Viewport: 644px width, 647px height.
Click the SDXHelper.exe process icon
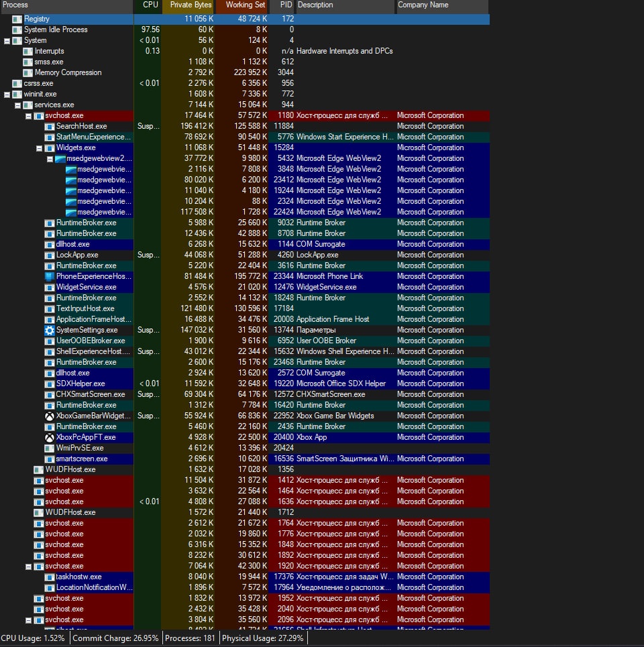[49, 384]
